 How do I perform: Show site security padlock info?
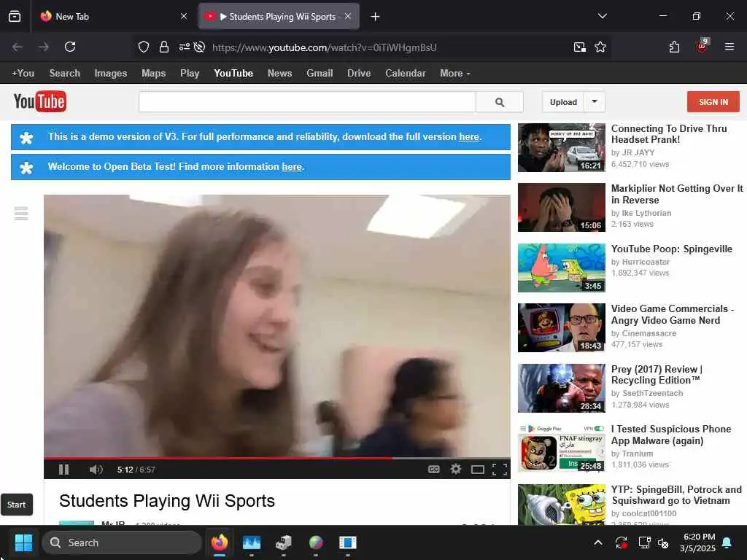(164, 47)
